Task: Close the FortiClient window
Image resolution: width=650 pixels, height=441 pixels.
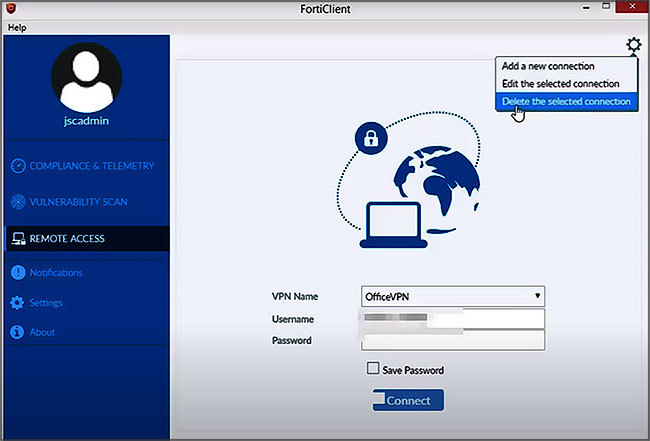Action: (633, 7)
